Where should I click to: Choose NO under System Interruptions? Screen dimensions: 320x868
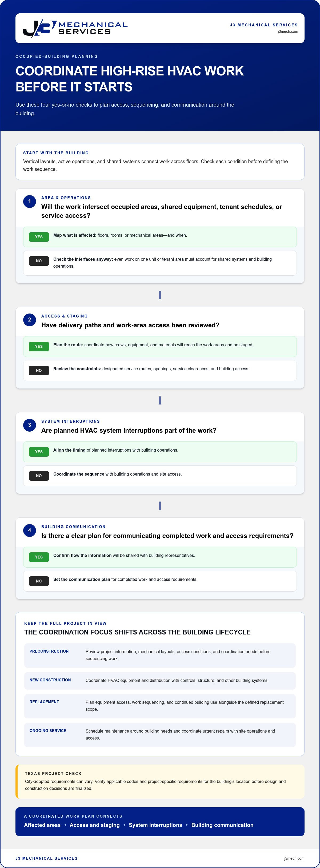click(39, 476)
